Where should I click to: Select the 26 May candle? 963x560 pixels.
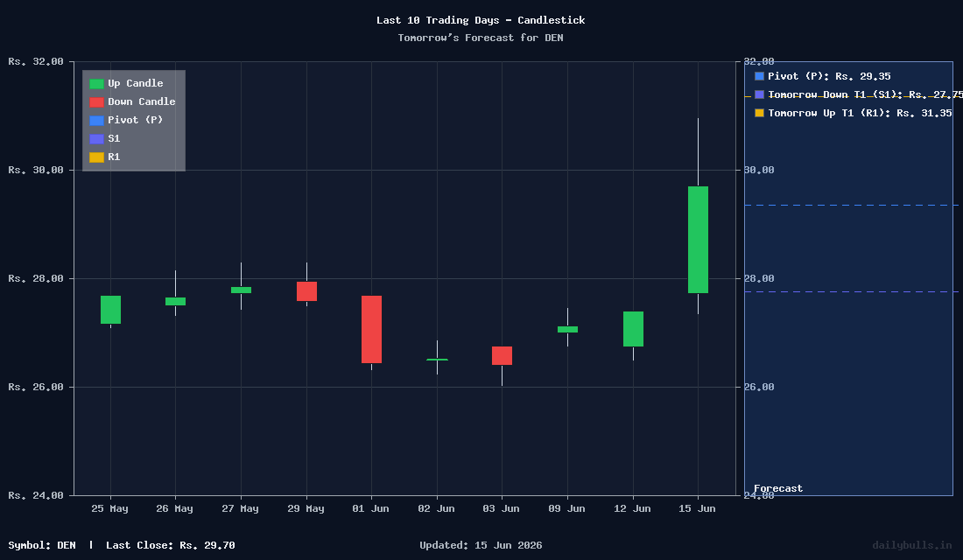[x=176, y=301]
